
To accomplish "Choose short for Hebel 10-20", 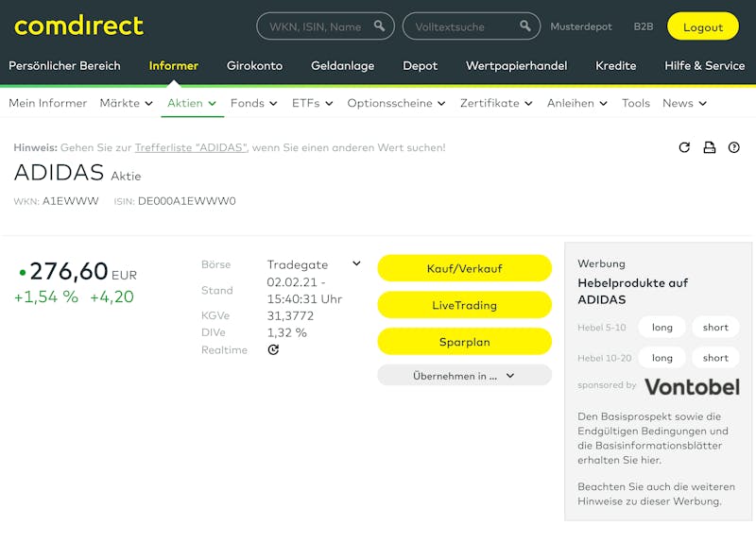I will pyautogui.click(x=715, y=358).
